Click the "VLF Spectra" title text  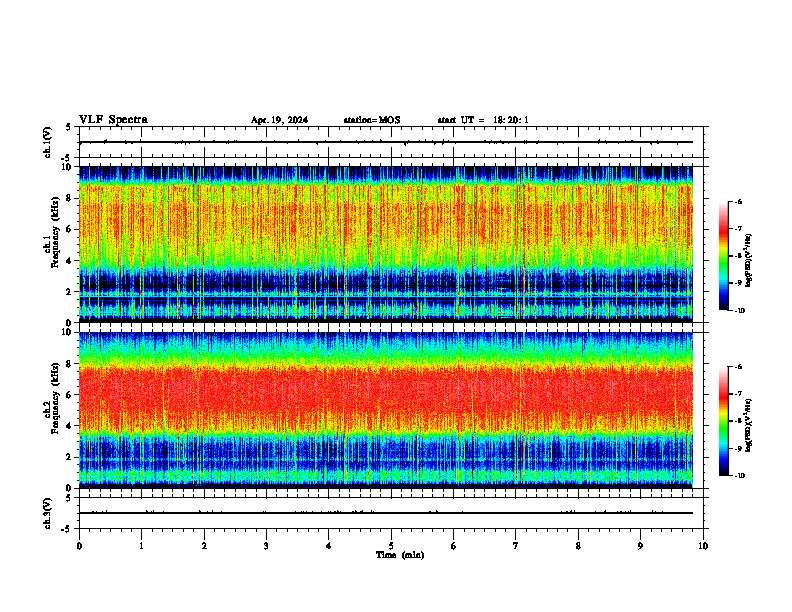[x=113, y=120]
